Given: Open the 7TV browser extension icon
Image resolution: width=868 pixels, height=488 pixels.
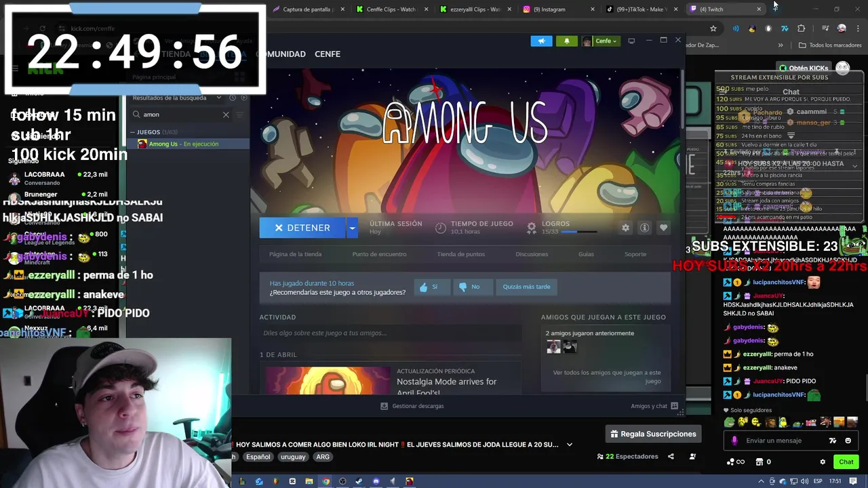Looking at the screenshot, I should [x=785, y=28].
